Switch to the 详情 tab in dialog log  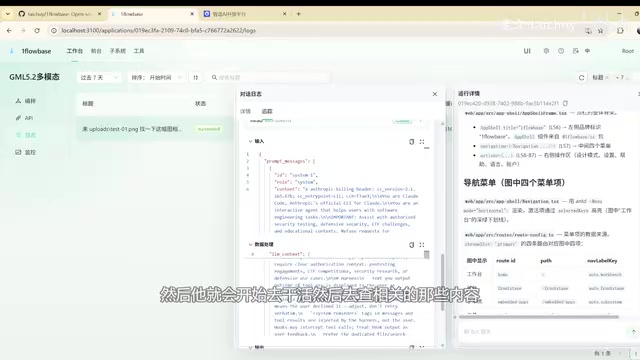[x=245, y=111]
